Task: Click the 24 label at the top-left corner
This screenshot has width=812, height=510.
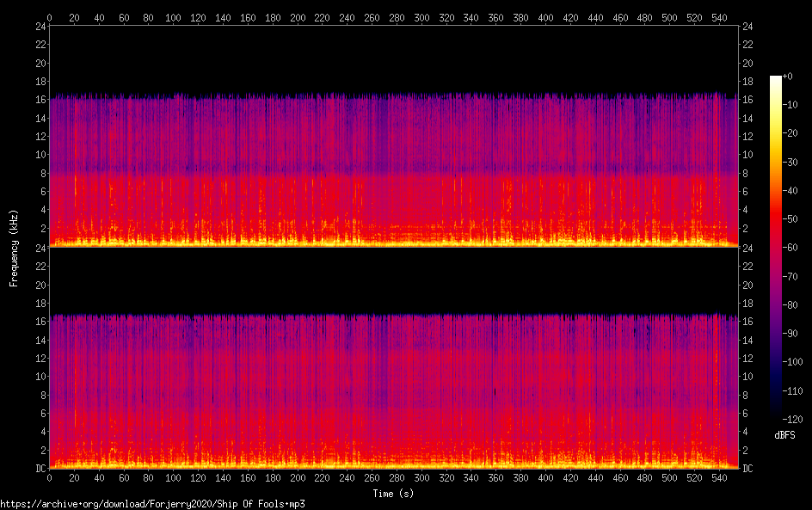Action: [40, 27]
